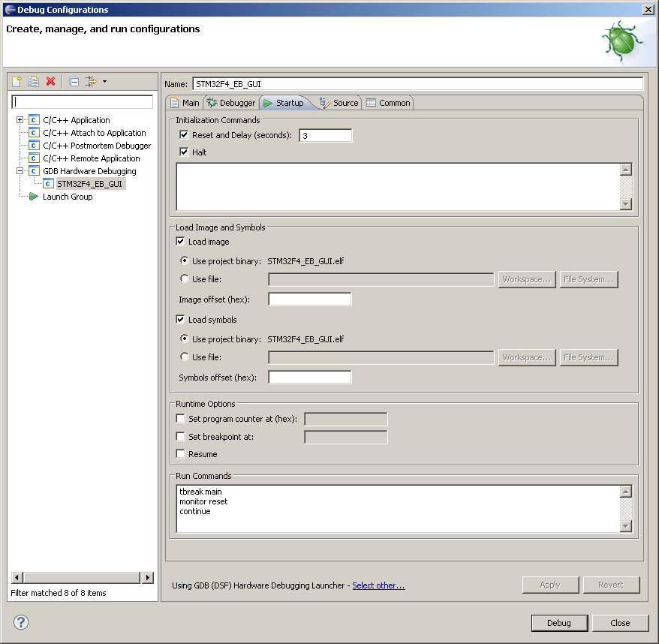Switch to the Main tab
The width and height of the screenshot is (659, 644).
click(185, 103)
